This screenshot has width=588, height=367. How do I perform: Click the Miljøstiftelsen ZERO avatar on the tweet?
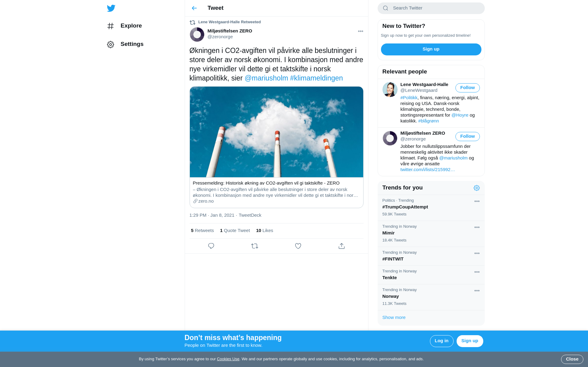(x=197, y=35)
